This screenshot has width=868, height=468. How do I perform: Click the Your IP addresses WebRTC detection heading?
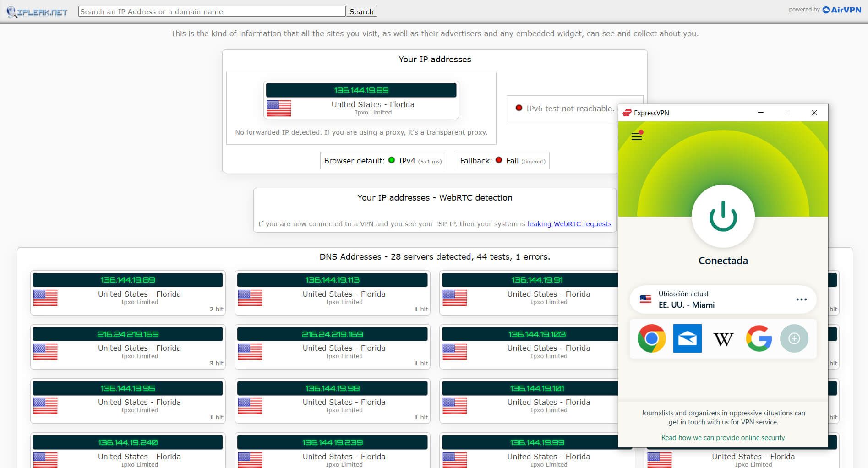[x=435, y=198]
